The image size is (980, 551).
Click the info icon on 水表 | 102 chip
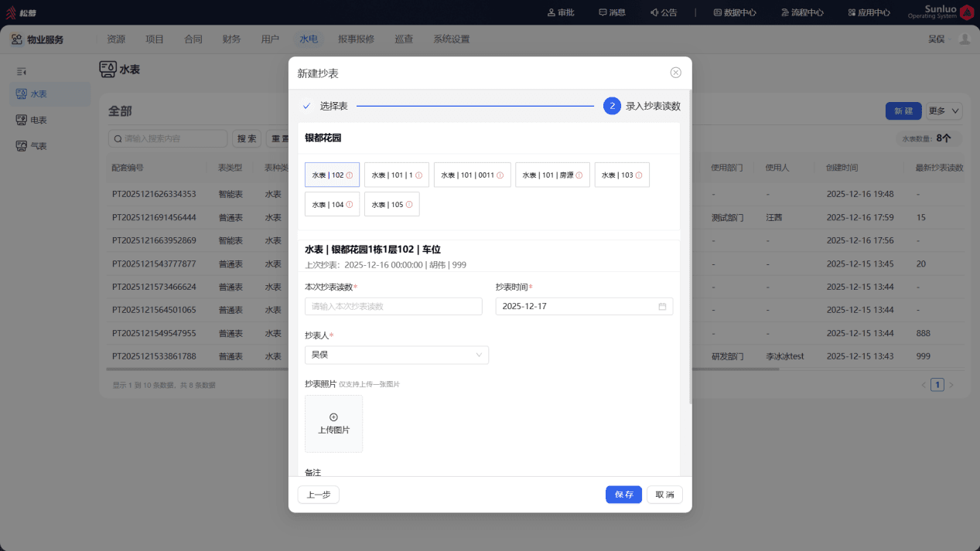(350, 175)
